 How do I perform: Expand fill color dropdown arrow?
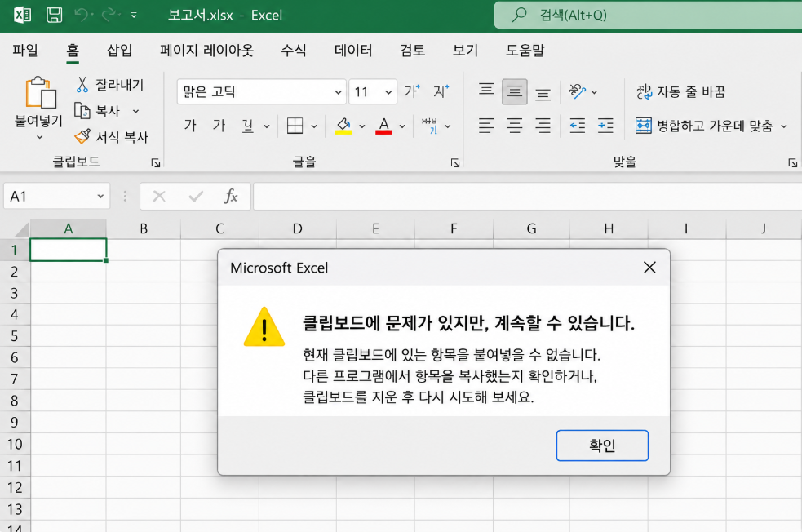pos(362,126)
